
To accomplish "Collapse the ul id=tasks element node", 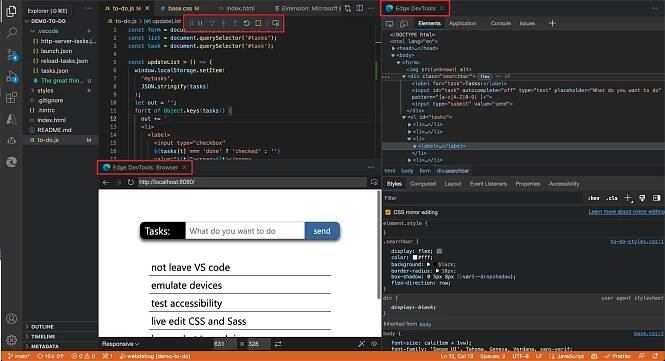I will [x=404, y=117].
